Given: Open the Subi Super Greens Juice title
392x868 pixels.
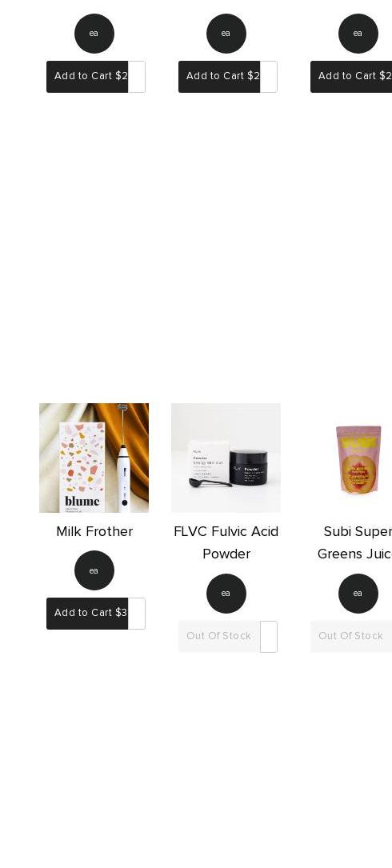Looking at the screenshot, I should (x=354, y=542).
